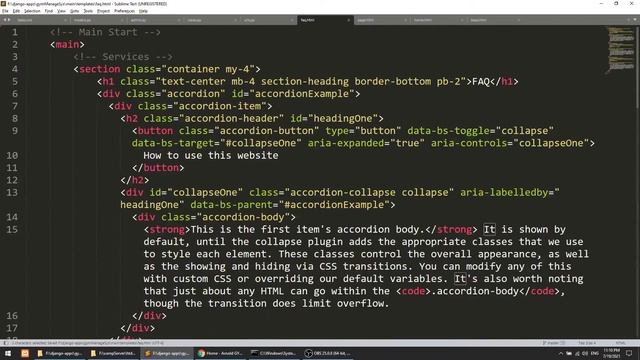Open the Selection menu
Screen dimensions: 640x360
coord(32,11)
